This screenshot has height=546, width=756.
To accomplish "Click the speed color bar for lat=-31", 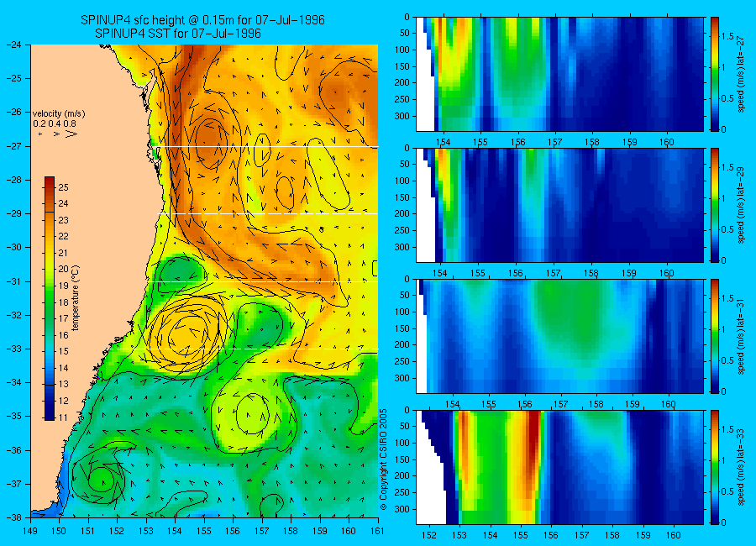I will [714, 336].
